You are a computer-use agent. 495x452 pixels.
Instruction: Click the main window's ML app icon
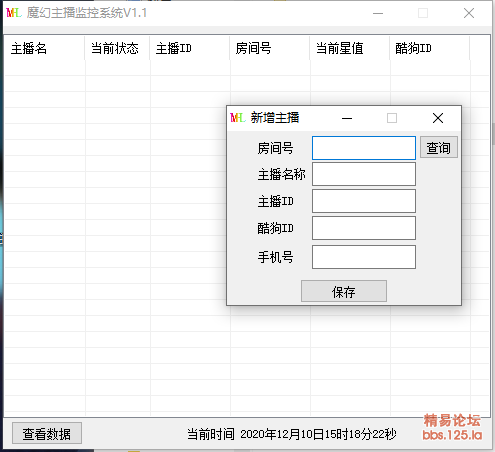[14, 13]
